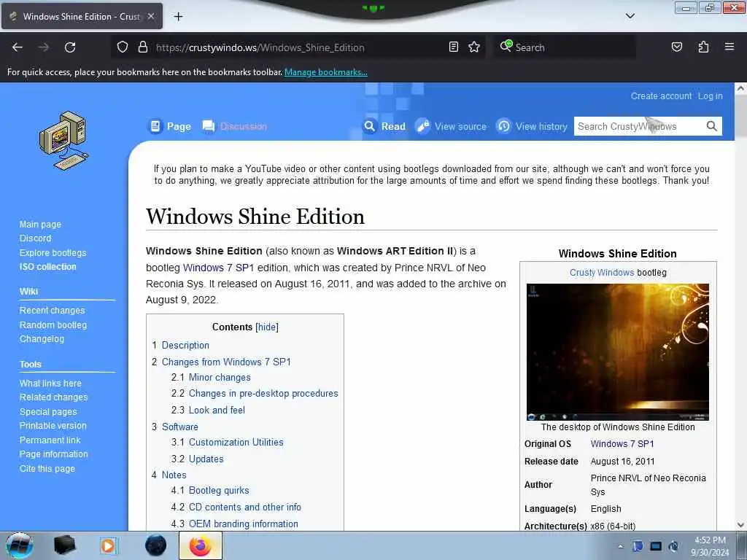Click the monitor tray icon beside the flag
The width and height of the screenshot is (747, 560).
click(656, 546)
